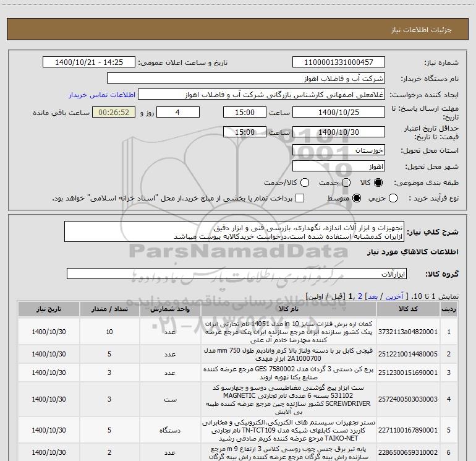476x461 pixels.
Task: Click the شهر محل تحویل field اهواز
Action: pos(339,166)
